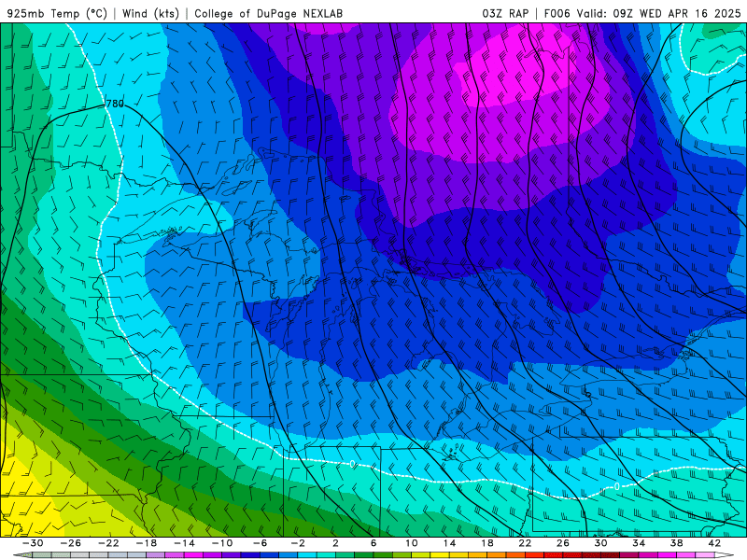Click the 34 tick on the color scale
This screenshot has width=747, height=560.
click(x=639, y=543)
